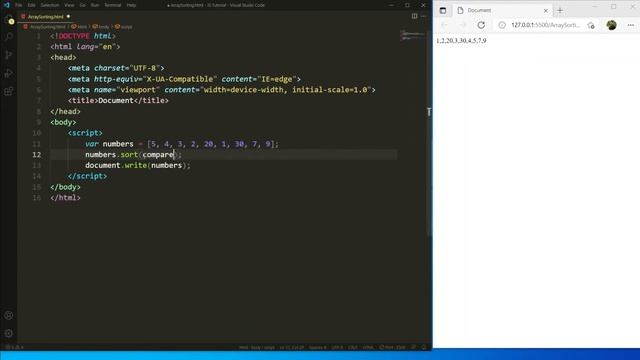Click line number 12 in the gutter
Image resolution: width=640 pixels, height=360 pixels.
(x=37, y=155)
